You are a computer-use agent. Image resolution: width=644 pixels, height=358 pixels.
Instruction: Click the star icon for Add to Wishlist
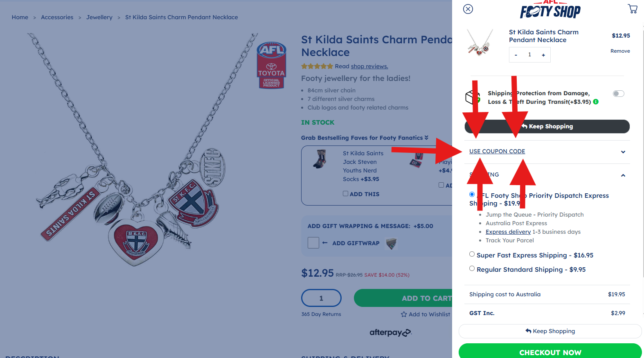pyautogui.click(x=404, y=314)
